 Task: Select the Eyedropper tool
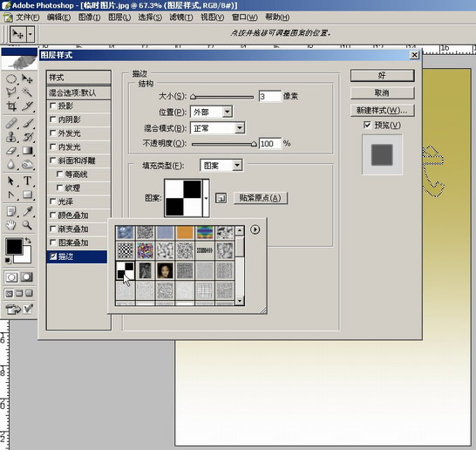(27, 211)
